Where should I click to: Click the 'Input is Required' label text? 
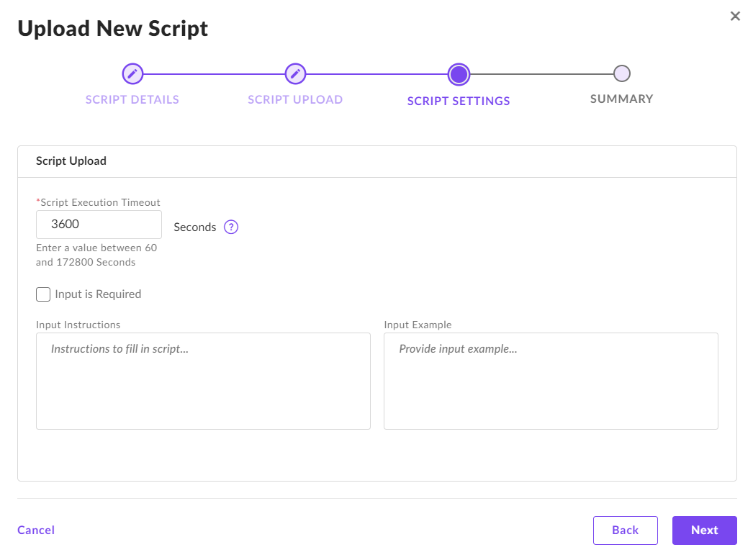click(x=98, y=294)
